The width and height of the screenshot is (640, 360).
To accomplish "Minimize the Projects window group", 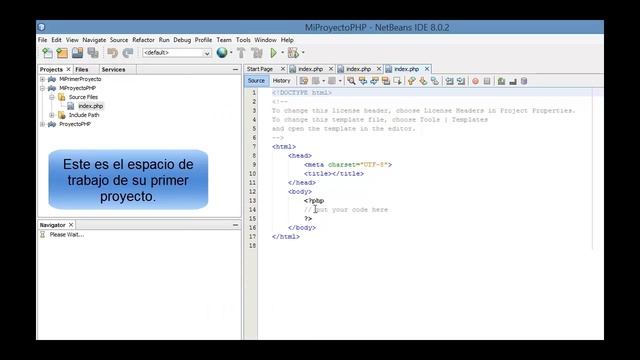I will click(x=235, y=69).
